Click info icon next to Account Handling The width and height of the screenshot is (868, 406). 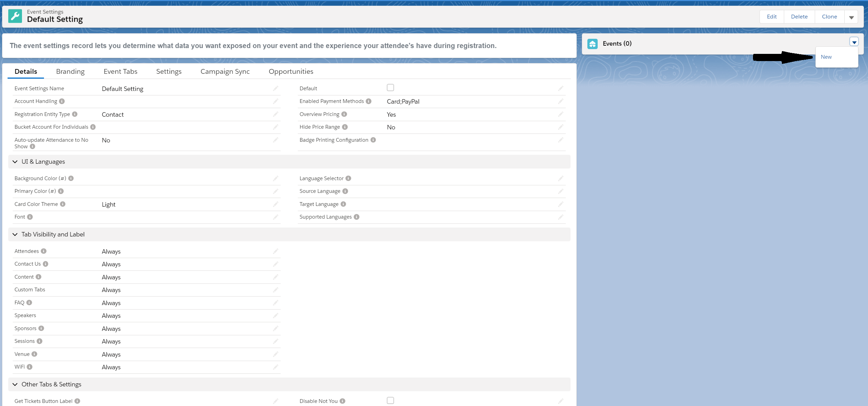[x=62, y=101]
